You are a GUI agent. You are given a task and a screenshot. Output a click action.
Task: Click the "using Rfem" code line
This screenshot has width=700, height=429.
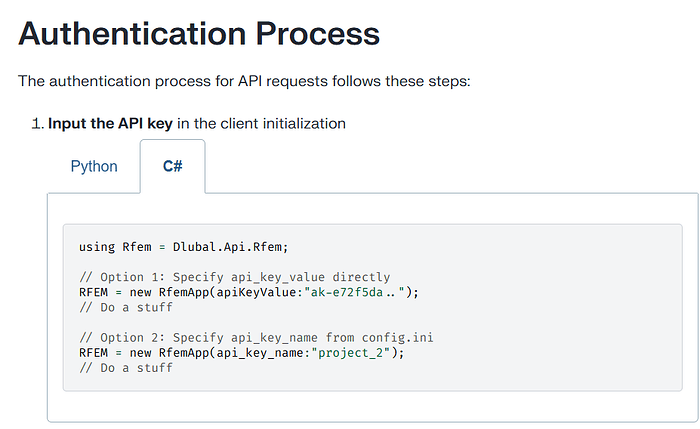pos(183,246)
